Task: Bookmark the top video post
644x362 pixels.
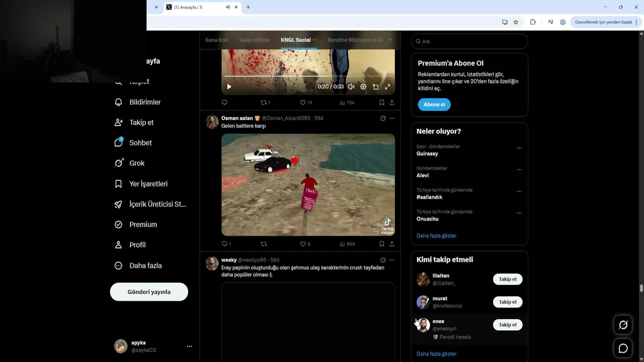Action: click(x=382, y=103)
